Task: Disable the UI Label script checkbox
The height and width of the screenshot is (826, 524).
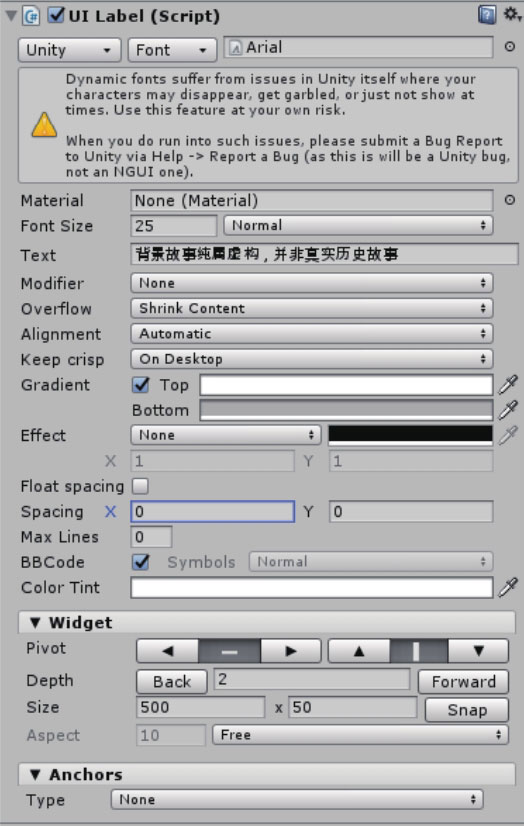Action: pyautogui.click(x=55, y=15)
